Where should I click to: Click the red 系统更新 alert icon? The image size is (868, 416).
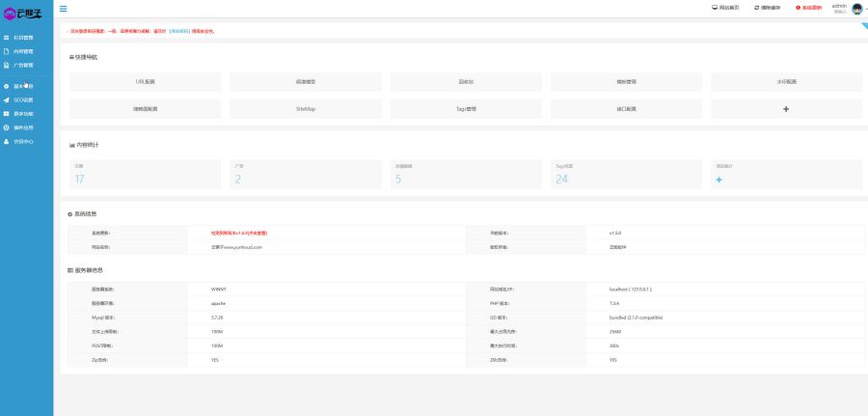[799, 8]
